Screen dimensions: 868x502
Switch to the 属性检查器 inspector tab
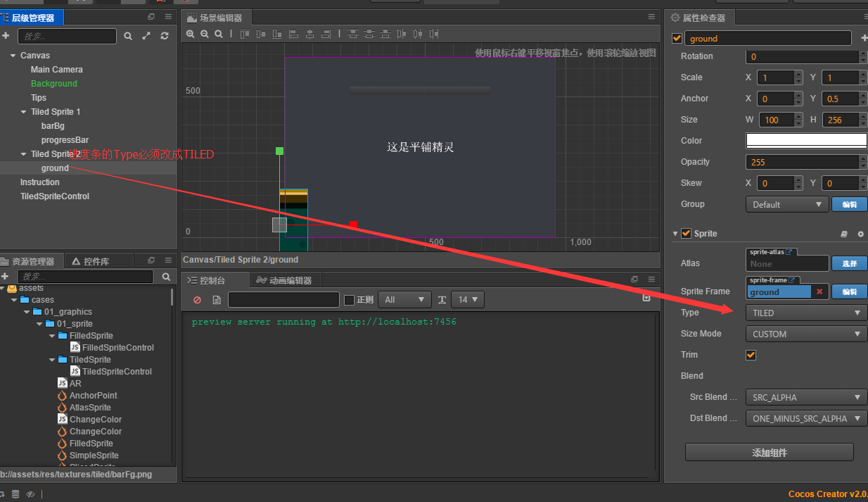tap(700, 18)
